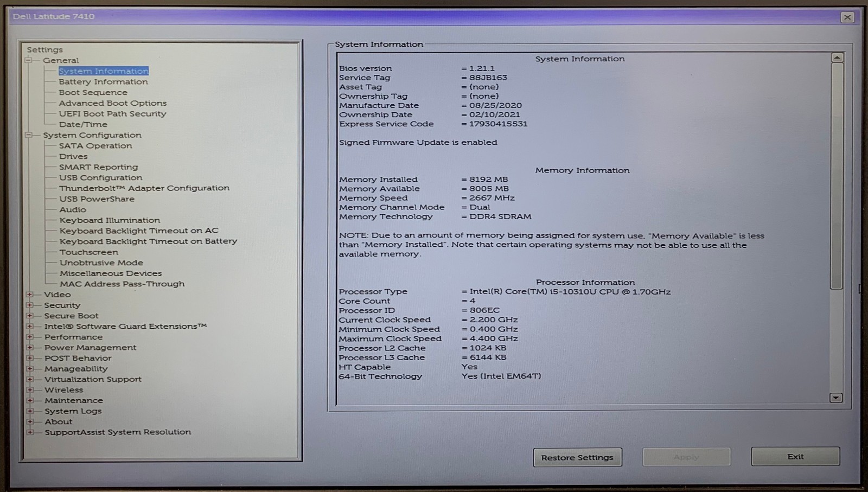Open Keyboard Backlight Timeout on AC
The width and height of the screenshot is (868, 492).
click(x=139, y=231)
